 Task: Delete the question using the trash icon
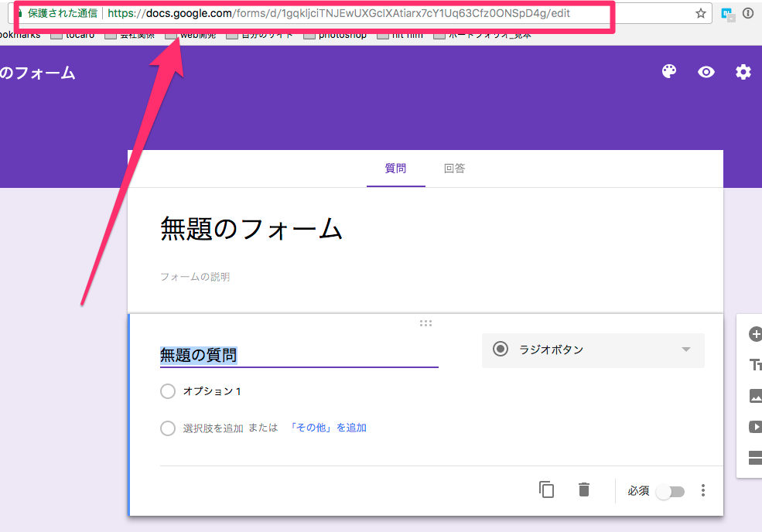click(583, 489)
